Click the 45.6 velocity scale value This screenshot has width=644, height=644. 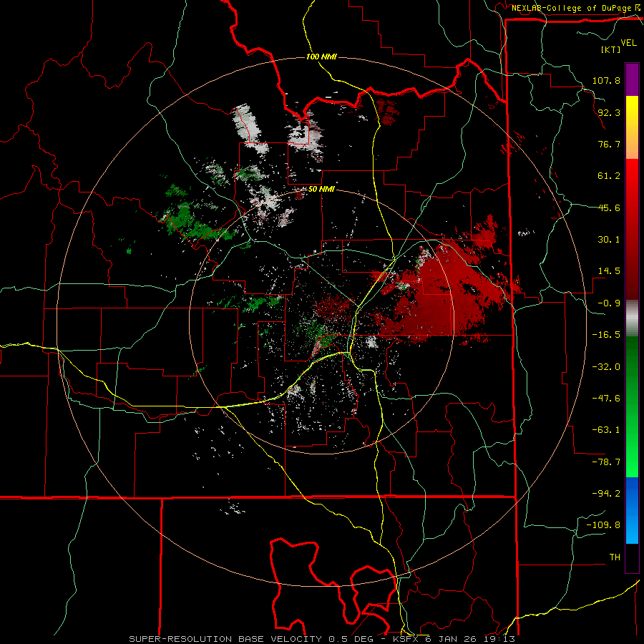(x=609, y=208)
